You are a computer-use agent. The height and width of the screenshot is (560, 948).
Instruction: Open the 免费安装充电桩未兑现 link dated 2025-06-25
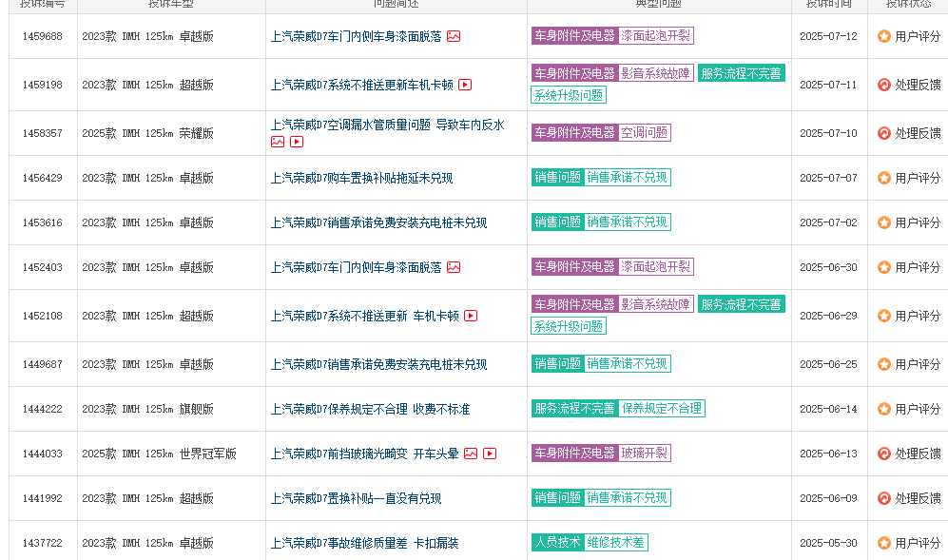point(378,364)
